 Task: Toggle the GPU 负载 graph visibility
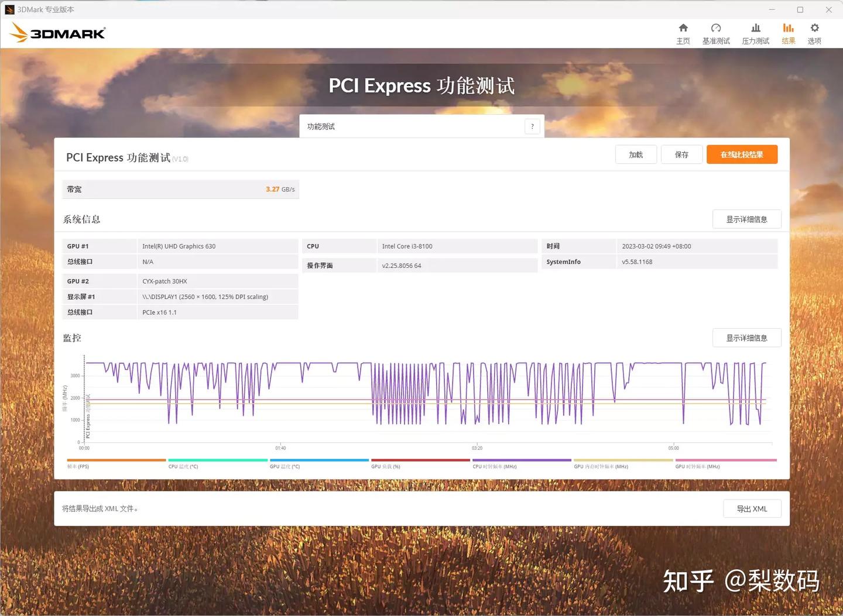pyautogui.click(x=420, y=463)
